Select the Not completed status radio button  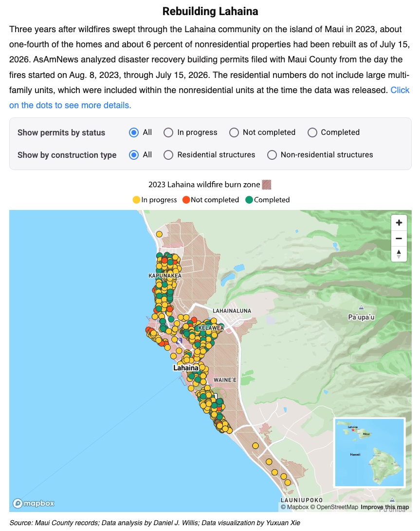coord(234,133)
